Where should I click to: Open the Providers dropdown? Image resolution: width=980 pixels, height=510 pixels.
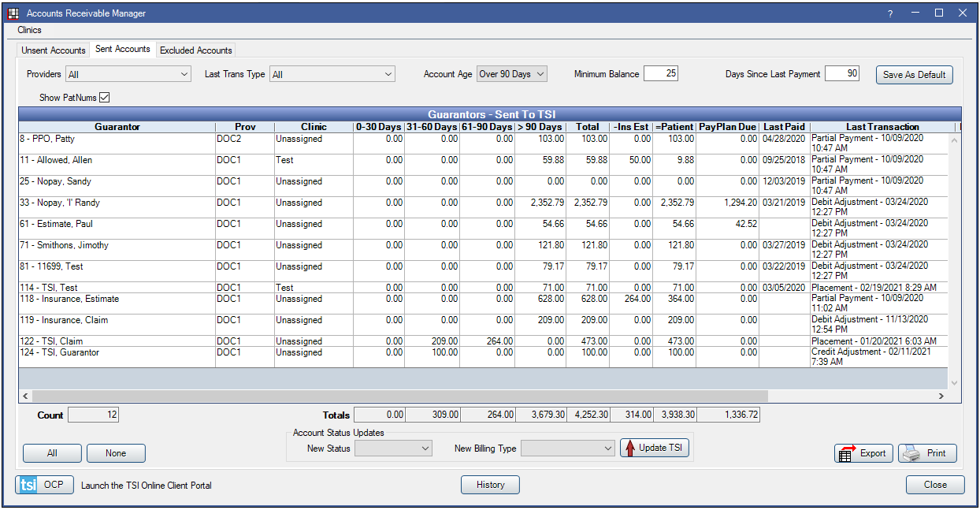128,74
